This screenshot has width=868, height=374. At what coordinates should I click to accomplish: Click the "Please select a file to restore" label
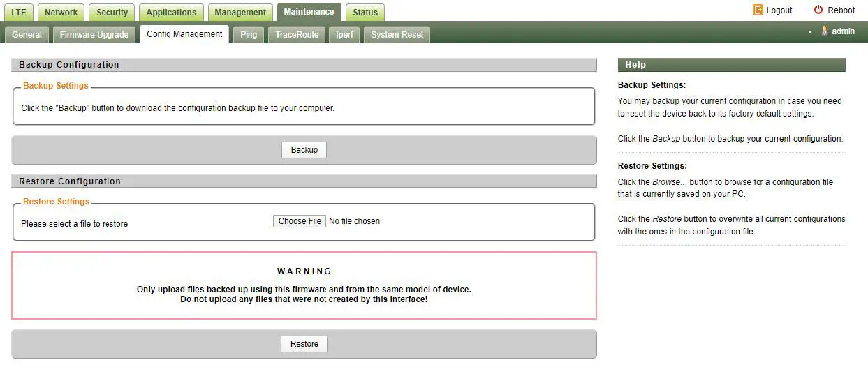point(75,224)
